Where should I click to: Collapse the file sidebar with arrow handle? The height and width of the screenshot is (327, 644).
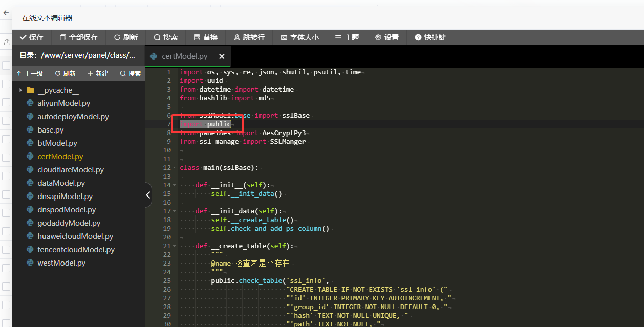click(x=148, y=195)
